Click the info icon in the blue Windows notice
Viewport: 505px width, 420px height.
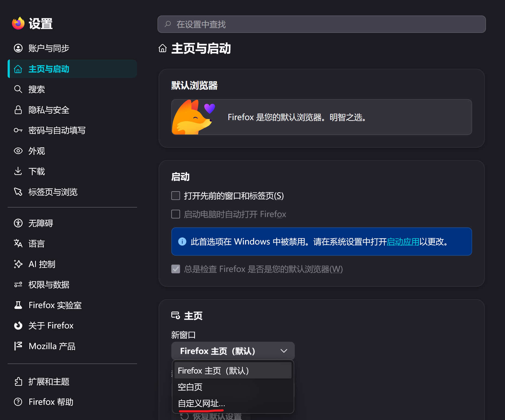tap(182, 242)
